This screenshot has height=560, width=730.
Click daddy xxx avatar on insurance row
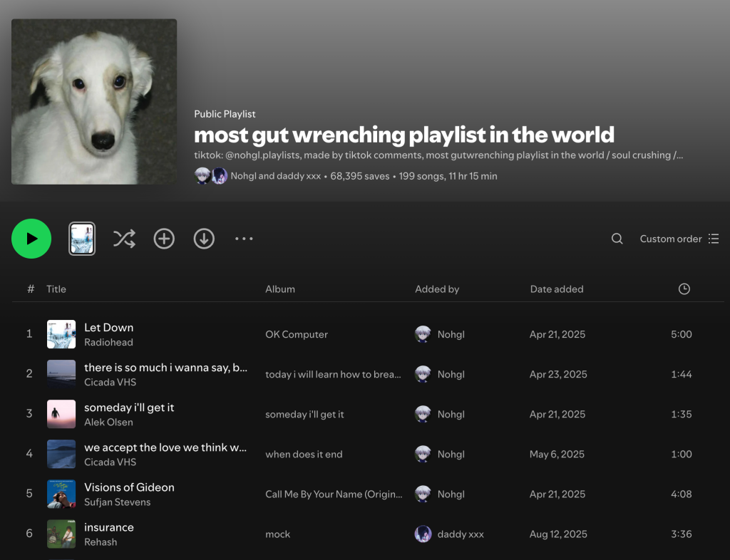pos(423,534)
